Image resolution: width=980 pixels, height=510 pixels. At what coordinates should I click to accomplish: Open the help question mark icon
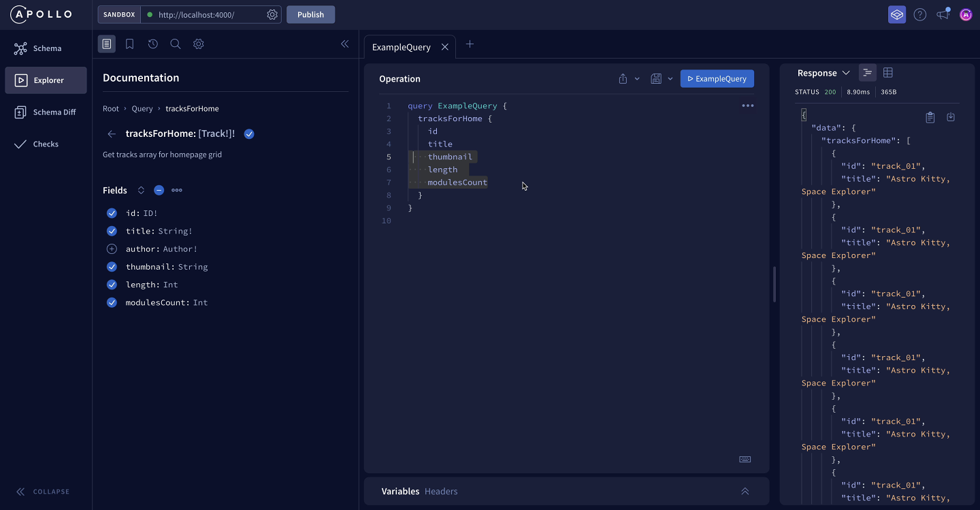point(920,14)
